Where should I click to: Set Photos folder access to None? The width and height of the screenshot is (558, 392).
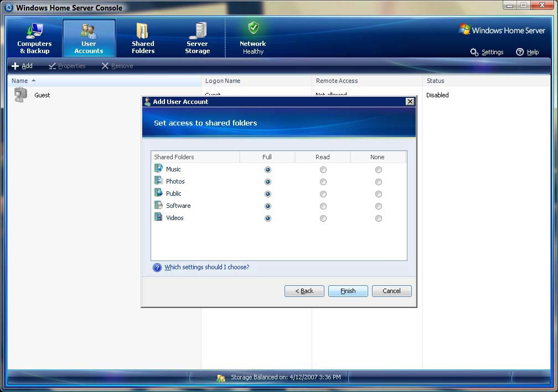click(x=379, y=182)
